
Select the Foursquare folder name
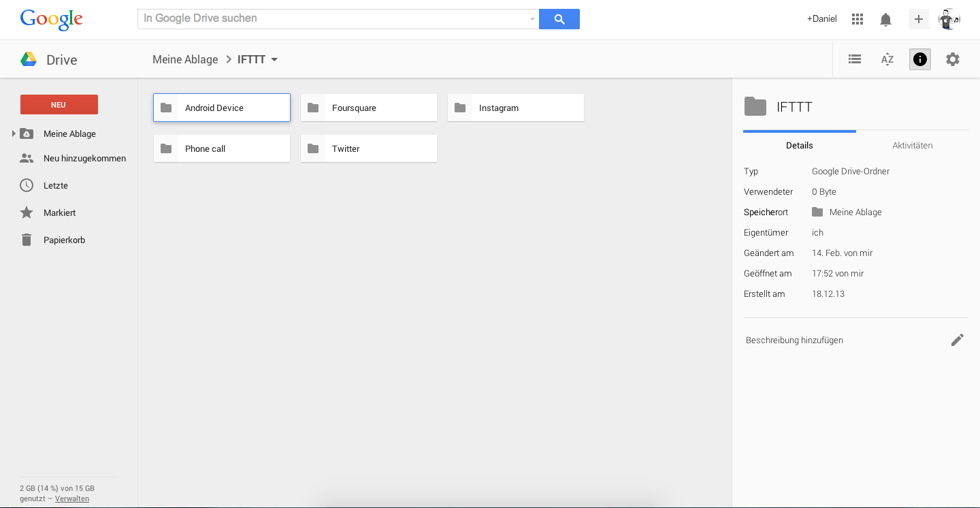[354, 108]
